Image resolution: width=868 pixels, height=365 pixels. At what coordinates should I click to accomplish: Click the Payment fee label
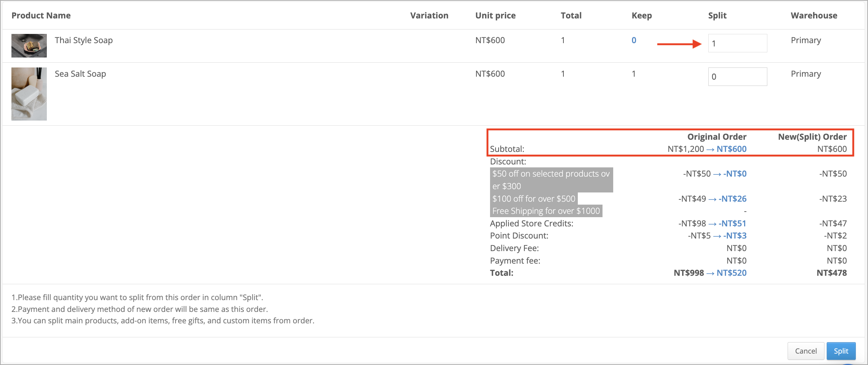[515, 261]
